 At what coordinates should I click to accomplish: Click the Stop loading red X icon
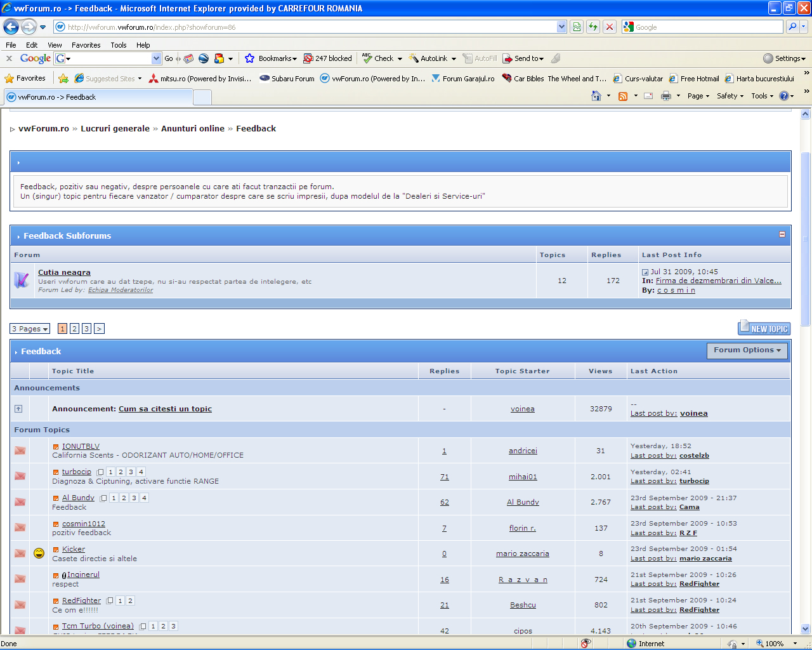click(x=610, y=27)
